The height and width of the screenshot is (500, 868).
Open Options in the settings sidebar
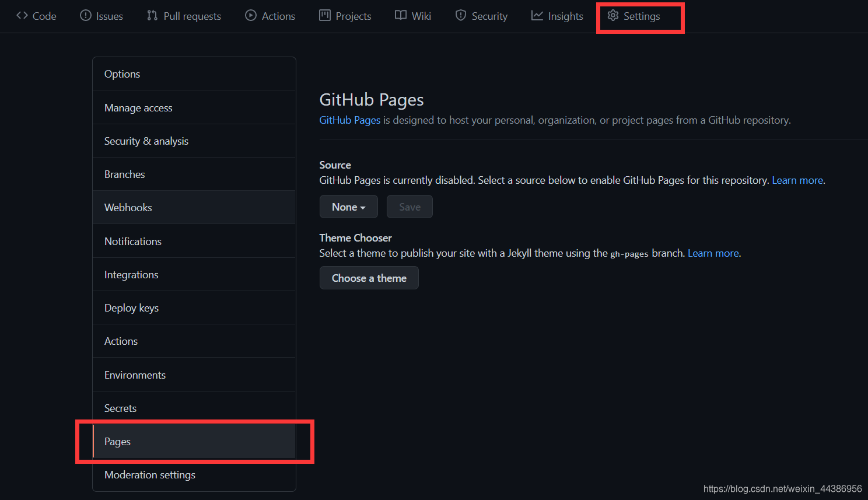(x=194, y=74)
